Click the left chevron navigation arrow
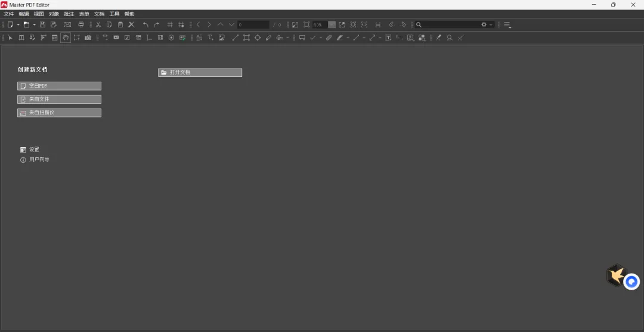The width and height of the screenshot is (644, 332). [198, 24]
